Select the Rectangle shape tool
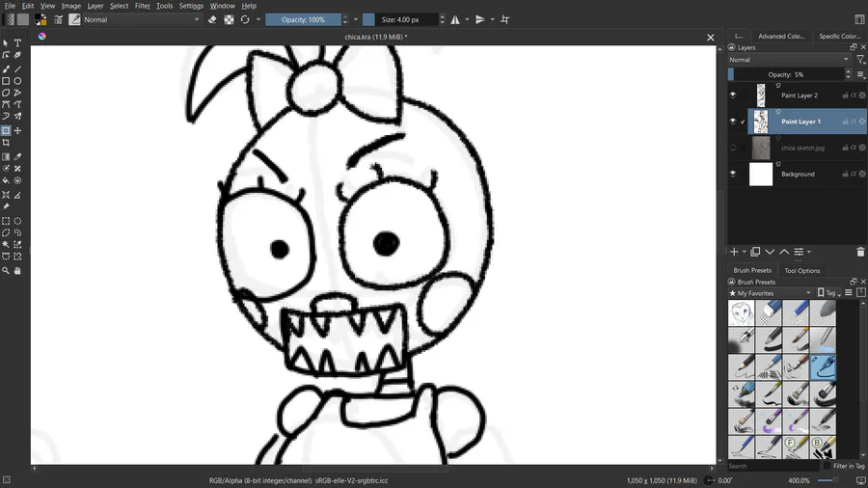The height and width of the screenshot is (488, 868). coord(6,81)
